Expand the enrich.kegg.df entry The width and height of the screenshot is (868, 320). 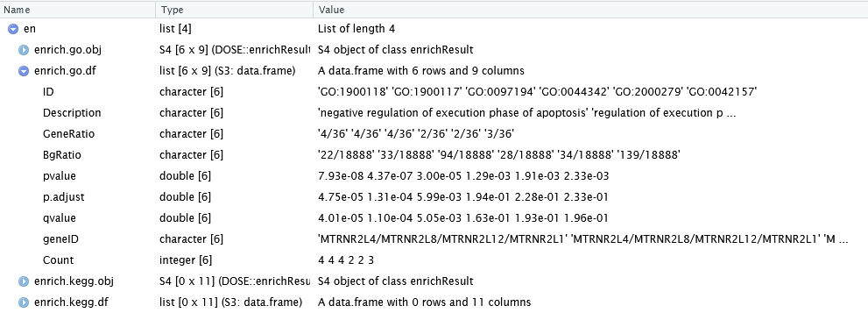(24, 302)
